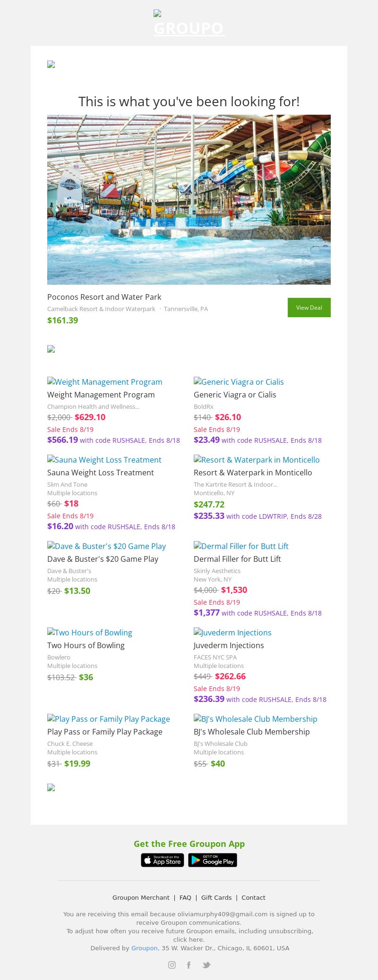The image size is (378, 980).
Task: Select the Contact footer link
Action: (x=253, y=897)
